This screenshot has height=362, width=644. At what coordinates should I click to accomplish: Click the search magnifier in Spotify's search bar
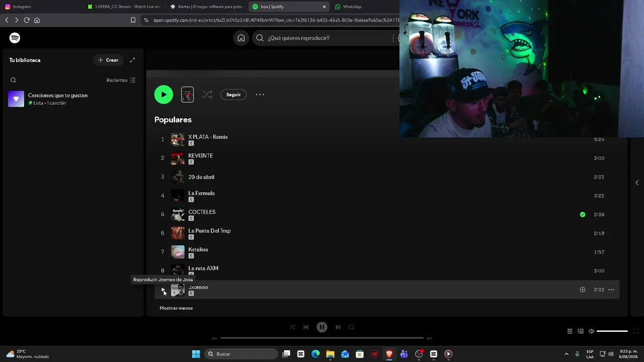[260, 38]
